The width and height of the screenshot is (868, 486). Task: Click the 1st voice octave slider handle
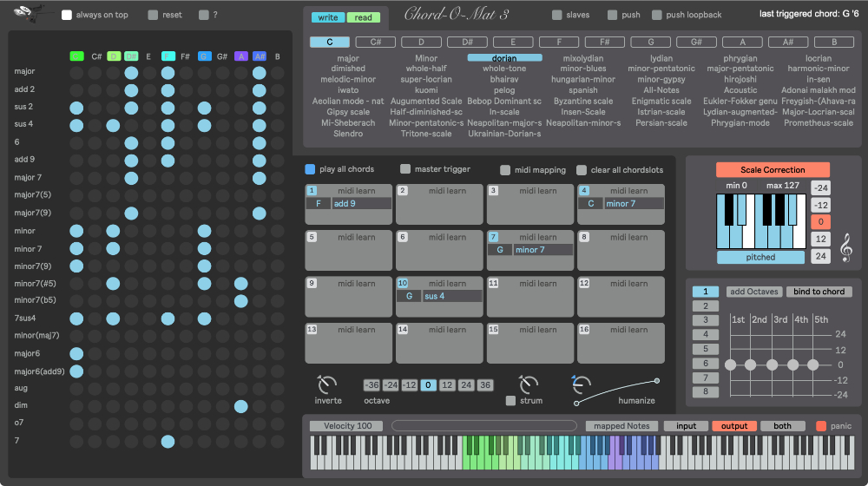(x=730, y=364)
